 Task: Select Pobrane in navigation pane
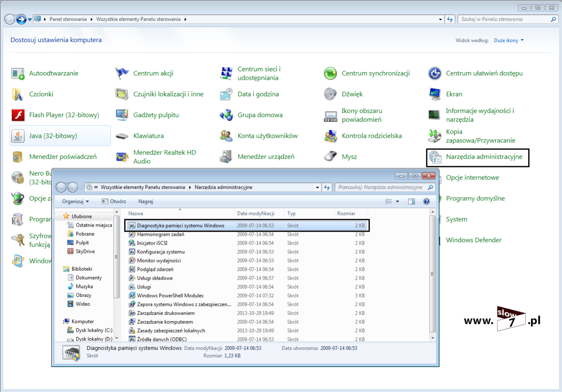[85, 234]
